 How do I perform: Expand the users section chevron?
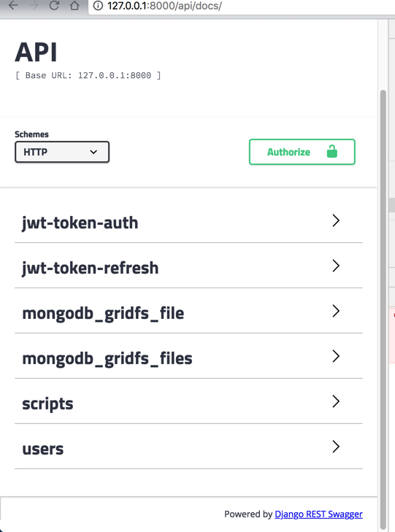point(336,447)
